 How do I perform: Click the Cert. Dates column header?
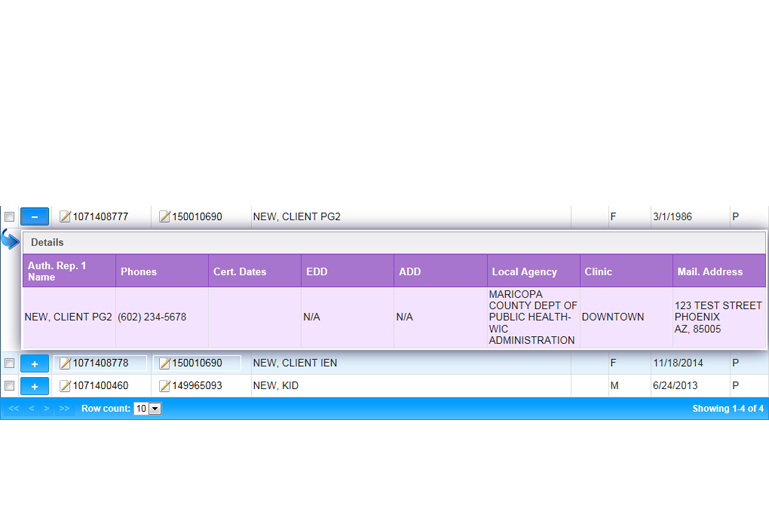(239, 271)
